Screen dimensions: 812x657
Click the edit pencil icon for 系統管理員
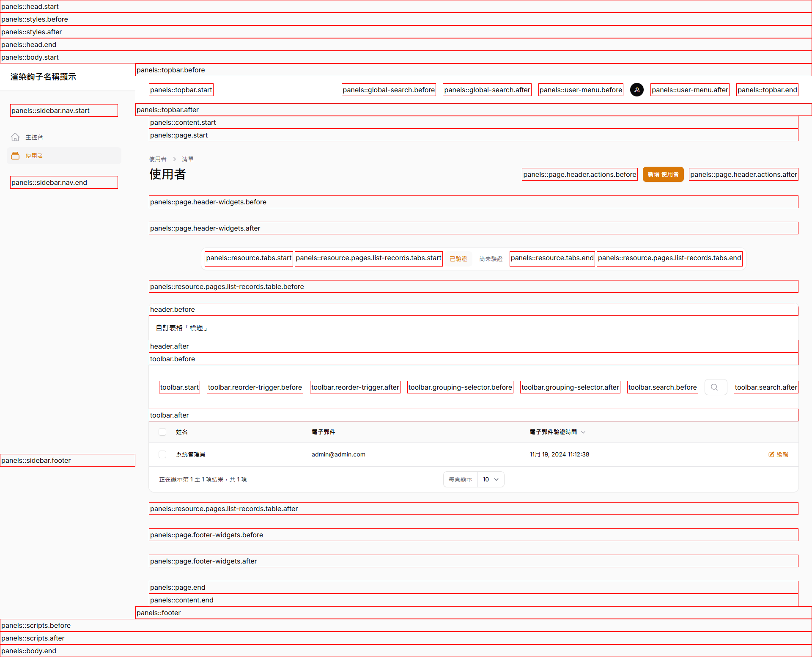771,454
